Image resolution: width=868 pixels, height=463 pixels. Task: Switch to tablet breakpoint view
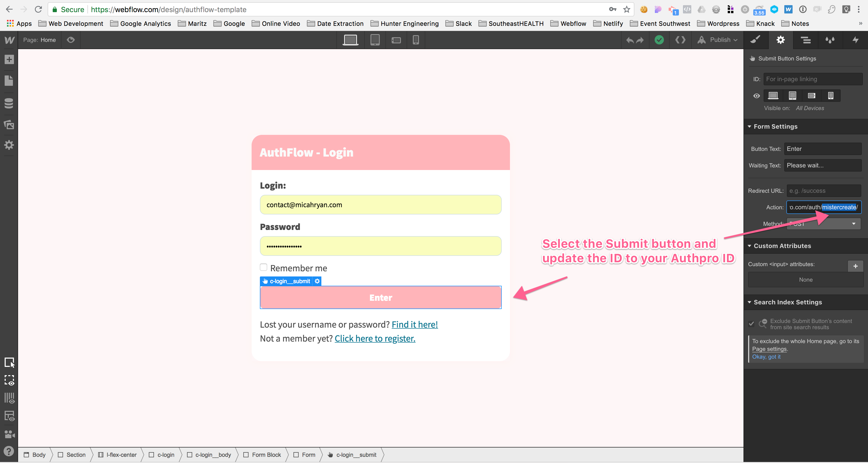tap(375, 40)
